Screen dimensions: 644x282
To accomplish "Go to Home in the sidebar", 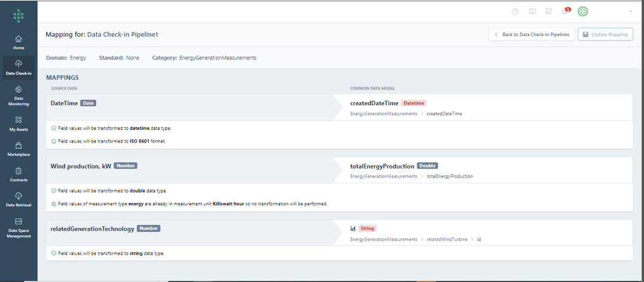I will [18, 42].
